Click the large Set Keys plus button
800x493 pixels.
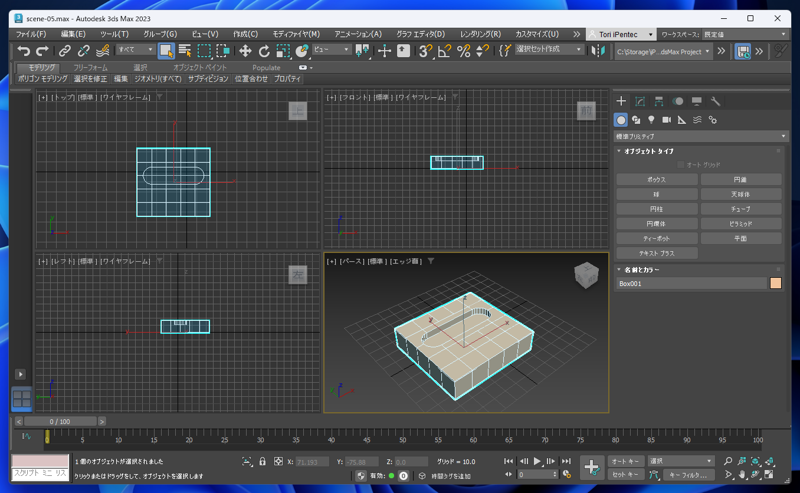click(x=592, y=467)
